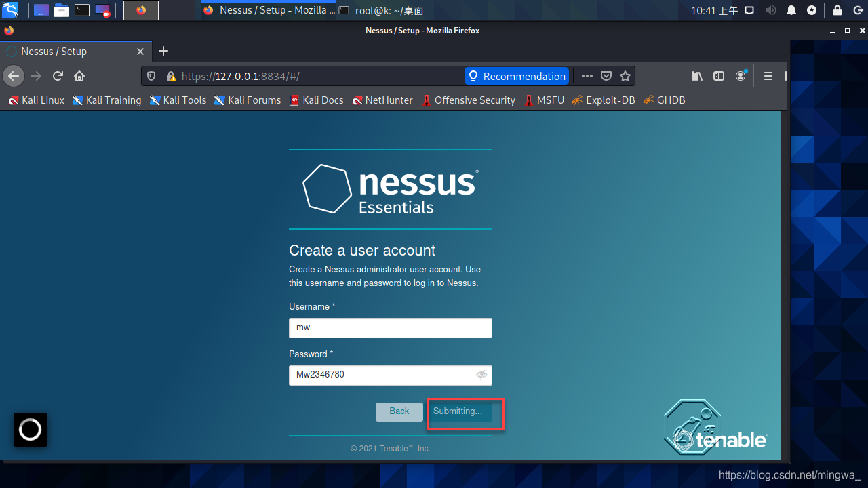Select the Firefox launcher in the panel
The image size is (868, 488).
click(x=141, y=10)
